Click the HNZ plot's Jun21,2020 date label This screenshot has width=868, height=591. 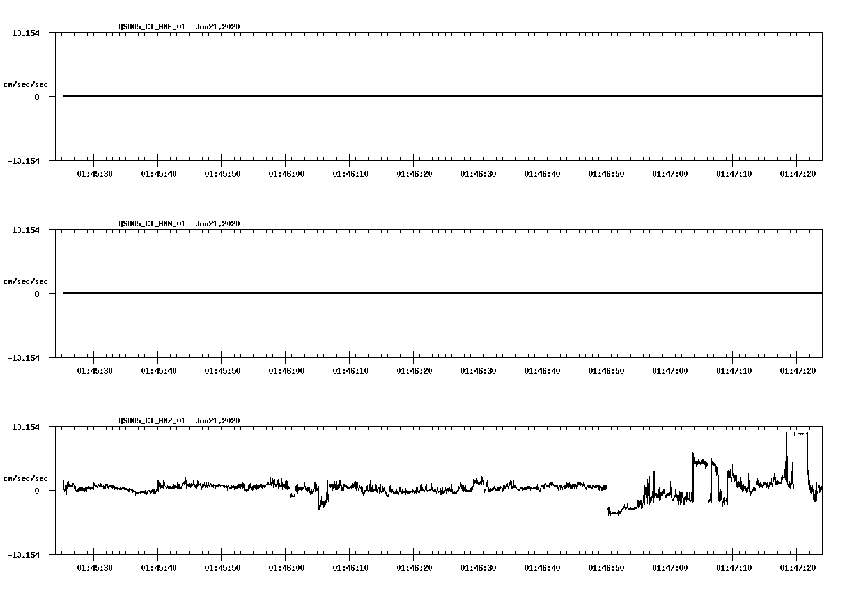coord(218,421)
